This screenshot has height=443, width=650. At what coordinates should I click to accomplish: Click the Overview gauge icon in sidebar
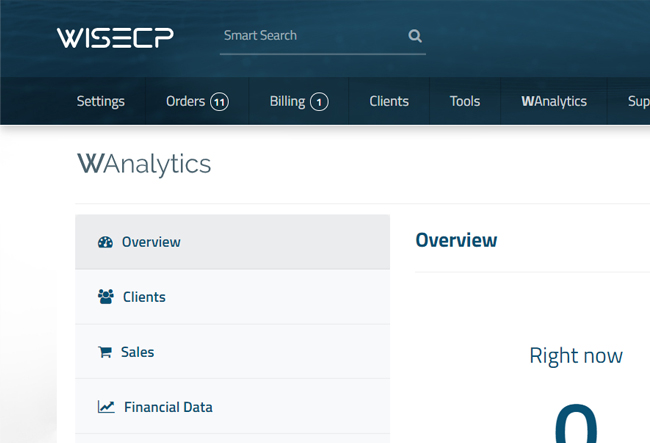(105, 242)
